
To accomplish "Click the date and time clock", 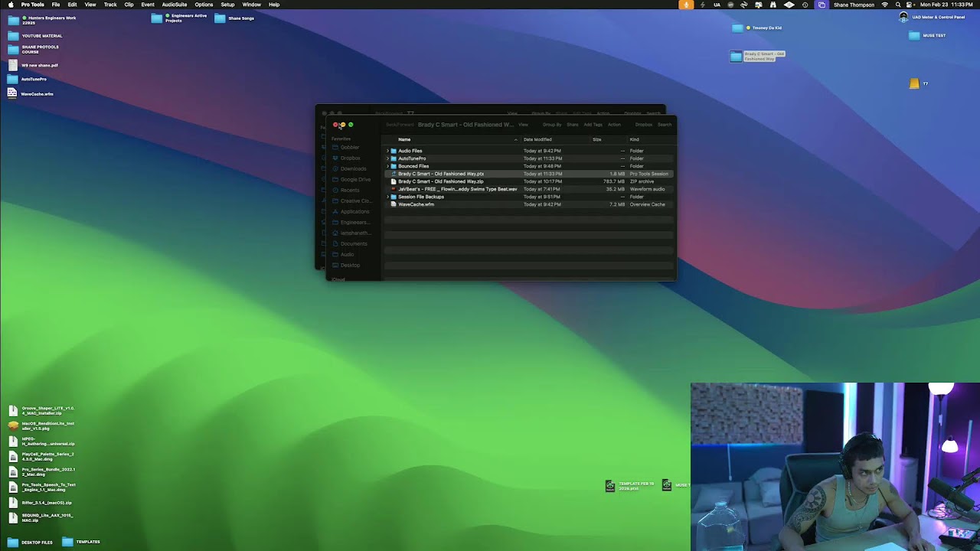I will pos(947,5).
